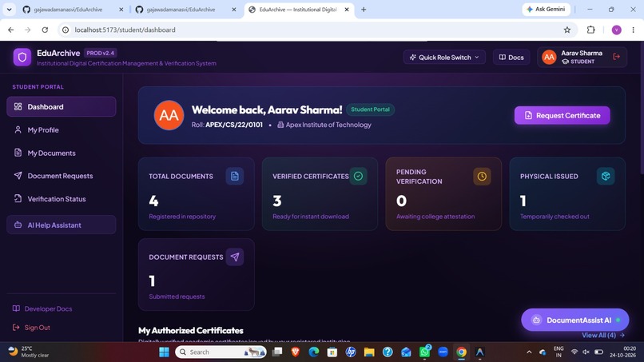Go to Document Requests in the sidebar
644x362 pixels.
click(62, 176)
